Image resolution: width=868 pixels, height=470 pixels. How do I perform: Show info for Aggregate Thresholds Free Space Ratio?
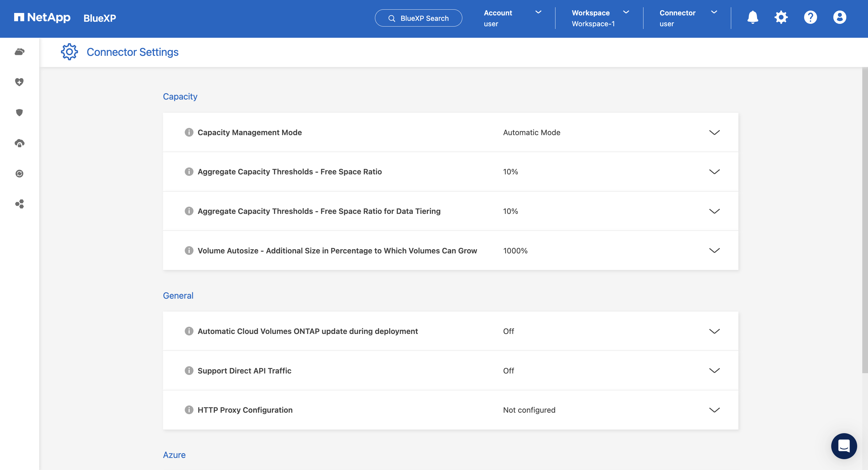click(x=189, y=172)
